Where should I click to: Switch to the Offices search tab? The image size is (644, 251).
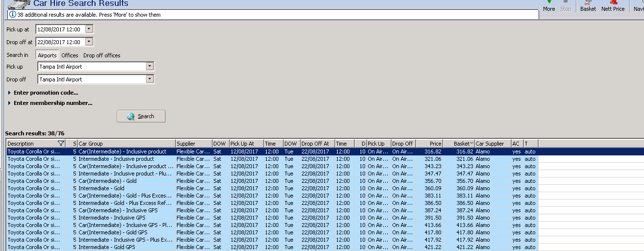(x=70, y=55)
